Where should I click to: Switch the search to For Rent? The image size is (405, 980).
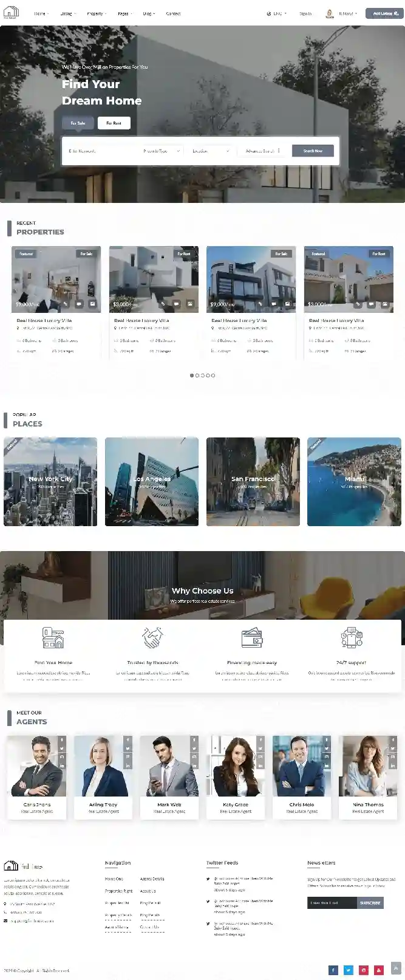tap(114, 123)
